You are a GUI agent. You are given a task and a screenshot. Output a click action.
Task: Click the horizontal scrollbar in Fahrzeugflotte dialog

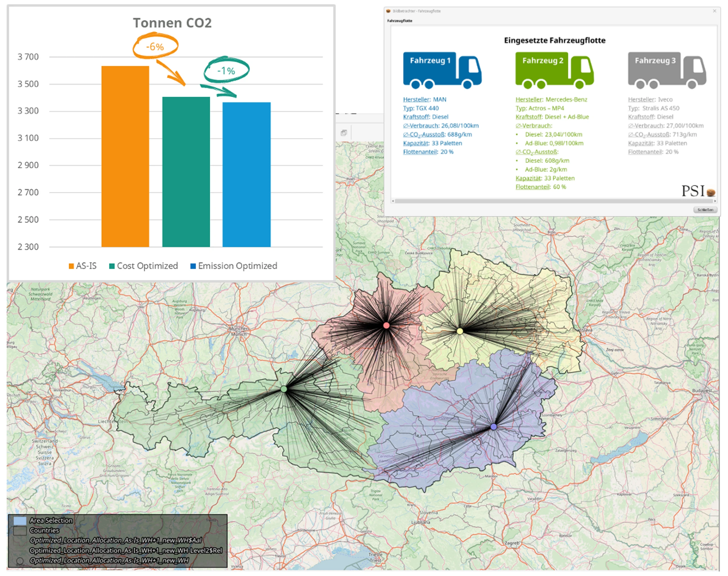pos(554,201)
